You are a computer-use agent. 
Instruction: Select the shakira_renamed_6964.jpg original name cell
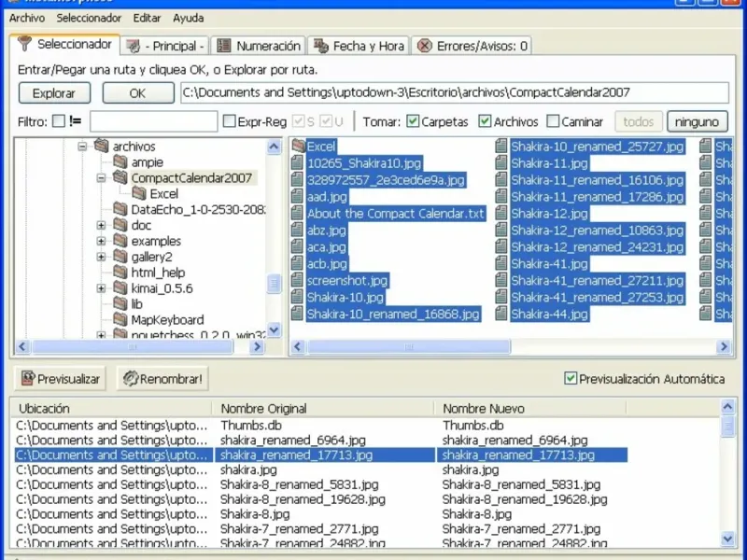click(293, 440)
